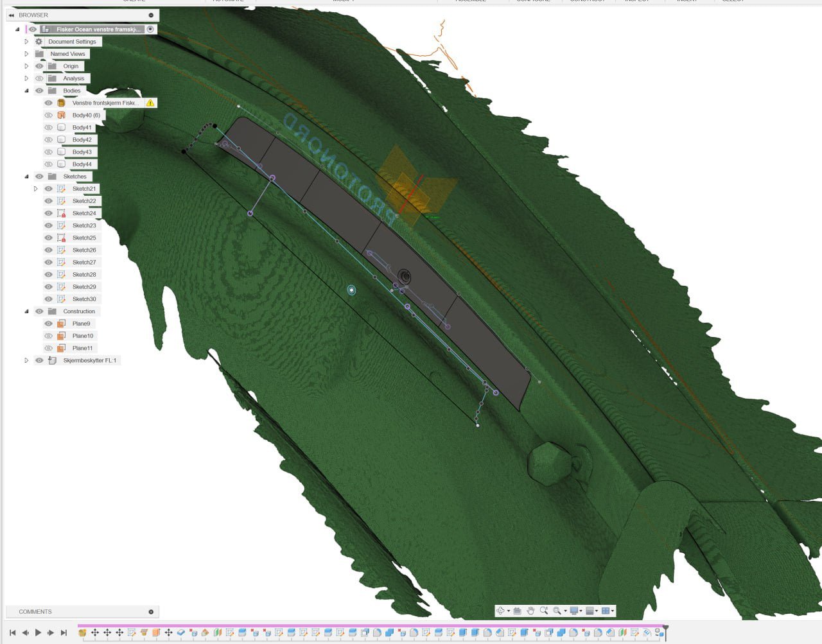The height and width of the screenshot is (644, 822).
Task: Click the Orbit navigation tool icon
Action: (x=501, y=611)
